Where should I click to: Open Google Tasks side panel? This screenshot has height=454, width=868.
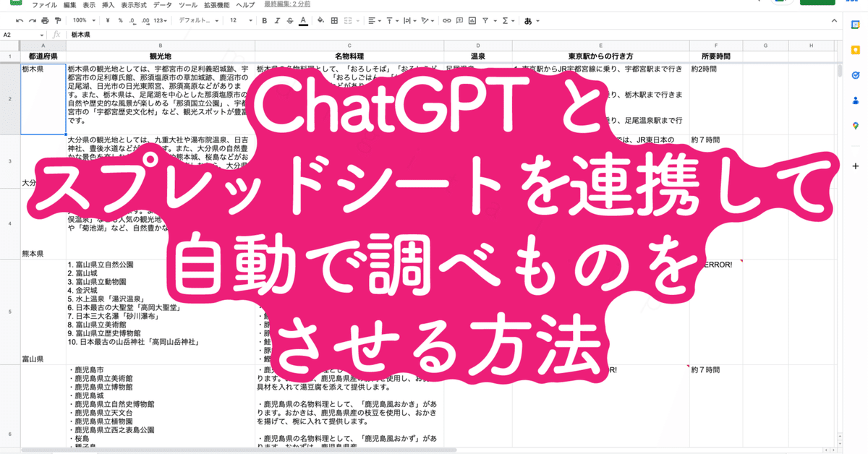tap(856, 74)
